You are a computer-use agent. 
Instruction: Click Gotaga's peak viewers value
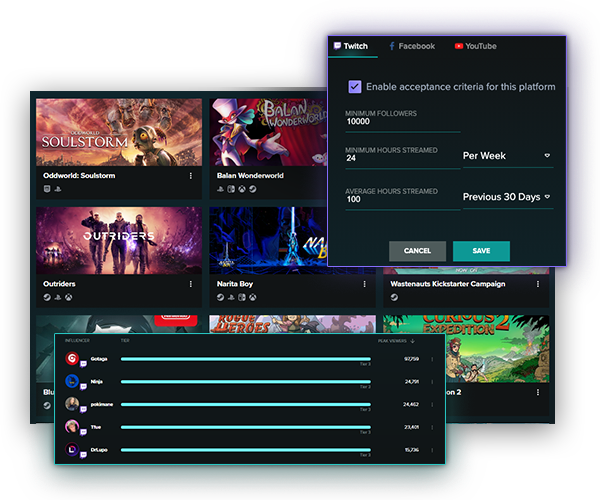411,359
